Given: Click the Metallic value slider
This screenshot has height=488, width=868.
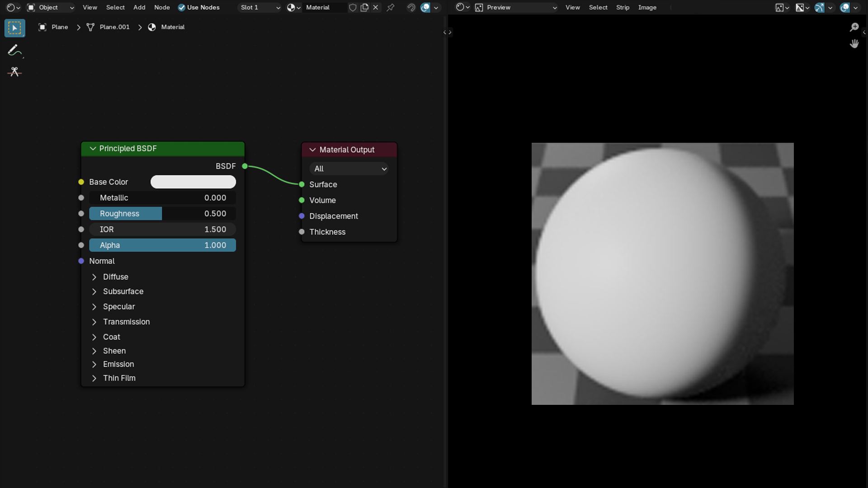Looking at the screenshot, I should [x=162, y=197].
